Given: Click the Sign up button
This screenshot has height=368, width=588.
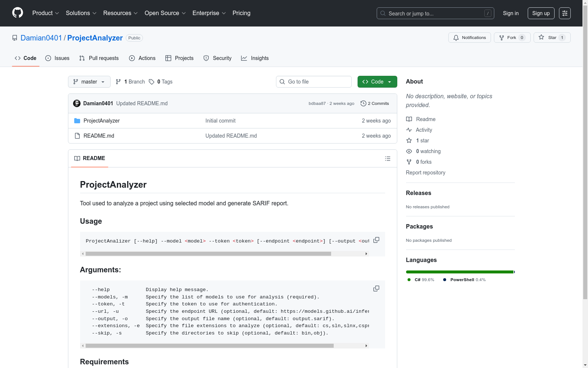Looking at the screenshot, I should pos(541,13).
